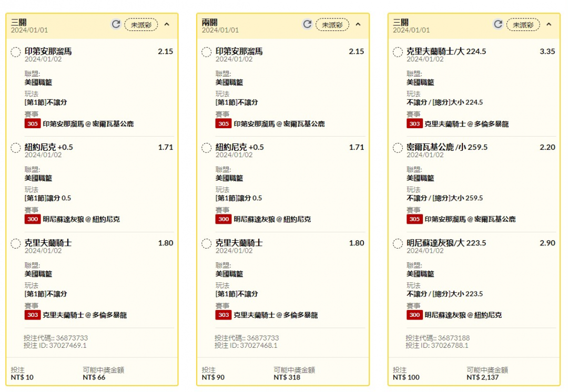Screen dimensions: 568x392
Task: Select the 克里夫蘭騎士 1.80 circle in the NT$ 10 三關 card
Action: click(x=16, y=244)
